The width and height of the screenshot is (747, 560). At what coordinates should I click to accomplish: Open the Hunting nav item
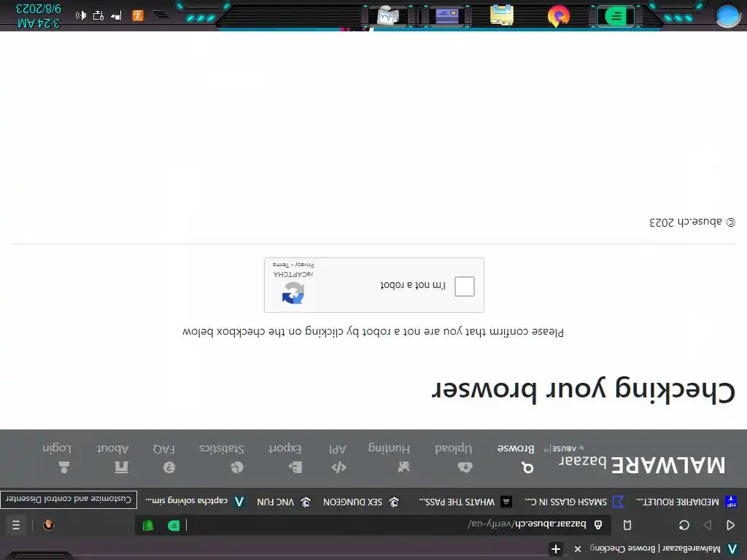(389, 448)
